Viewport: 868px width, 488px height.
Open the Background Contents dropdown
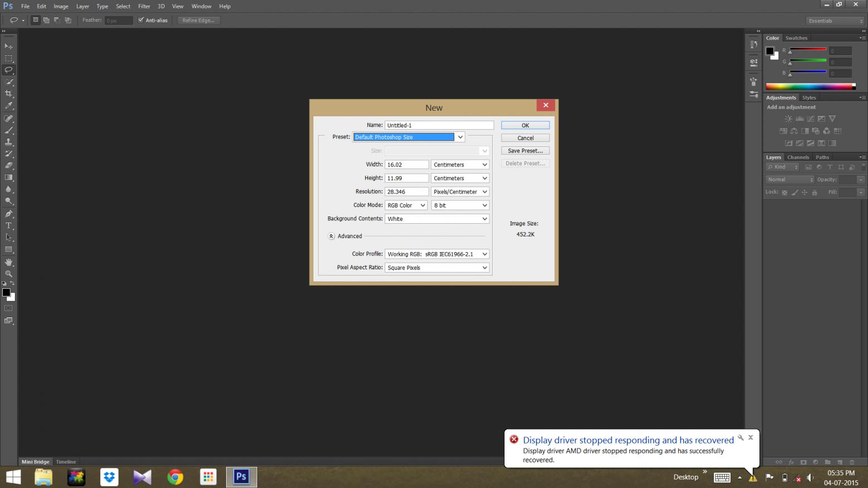437,219
